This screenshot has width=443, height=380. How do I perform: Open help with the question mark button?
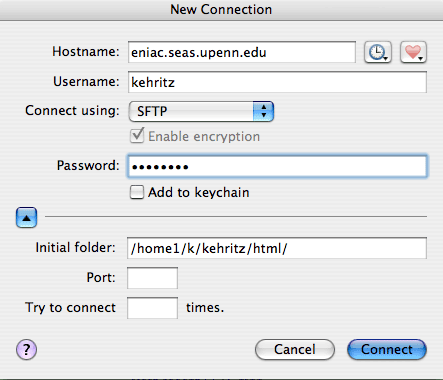(x=26, y=349)
